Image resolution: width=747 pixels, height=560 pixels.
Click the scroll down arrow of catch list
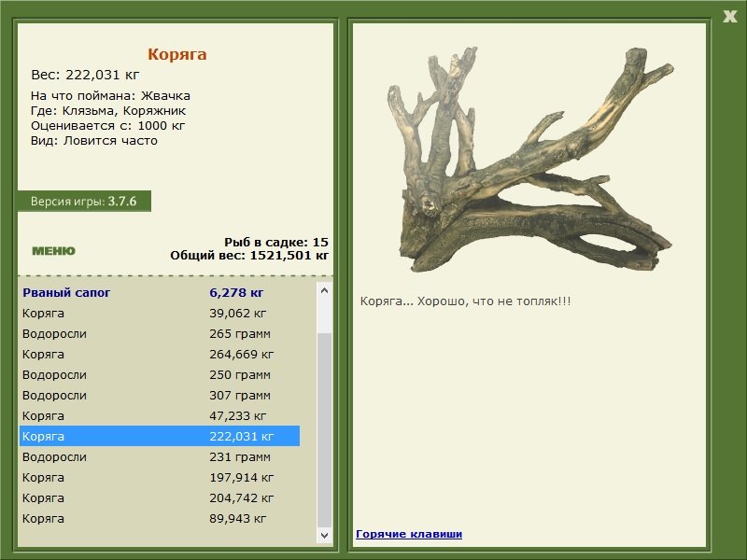(324, 535)
